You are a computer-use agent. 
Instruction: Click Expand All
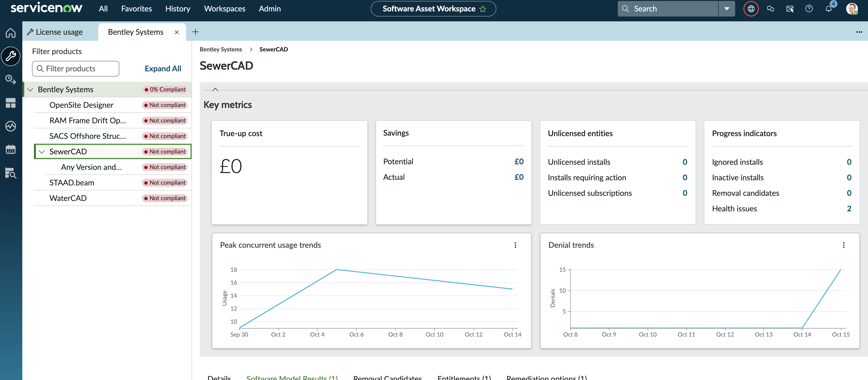click(163, 69)
